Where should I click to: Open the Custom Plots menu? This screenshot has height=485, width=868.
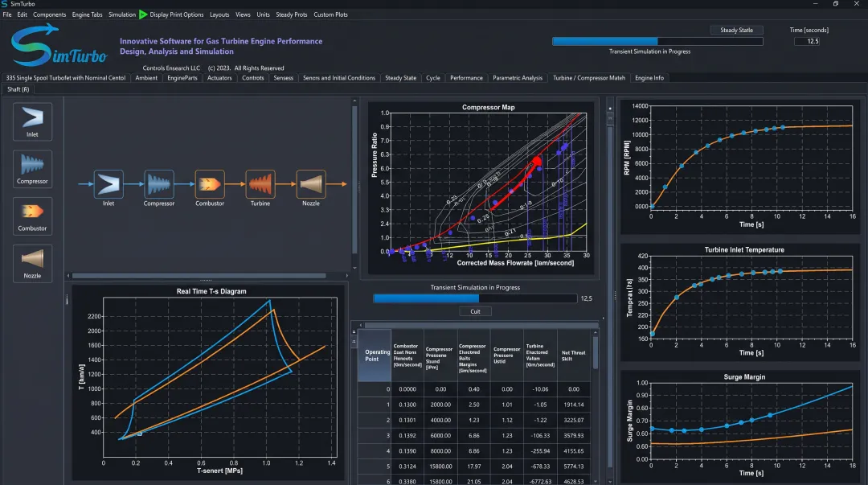[330, 14]
